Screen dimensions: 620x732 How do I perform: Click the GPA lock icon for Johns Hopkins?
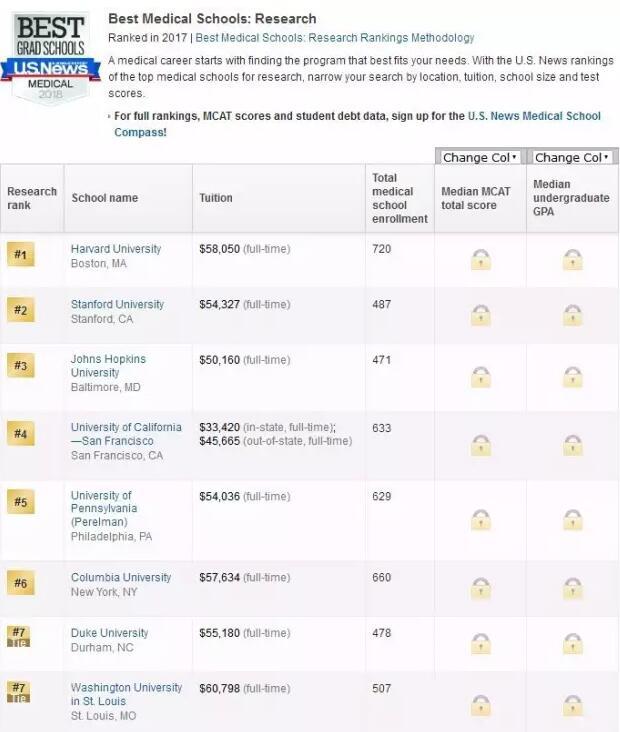point(573,377)
